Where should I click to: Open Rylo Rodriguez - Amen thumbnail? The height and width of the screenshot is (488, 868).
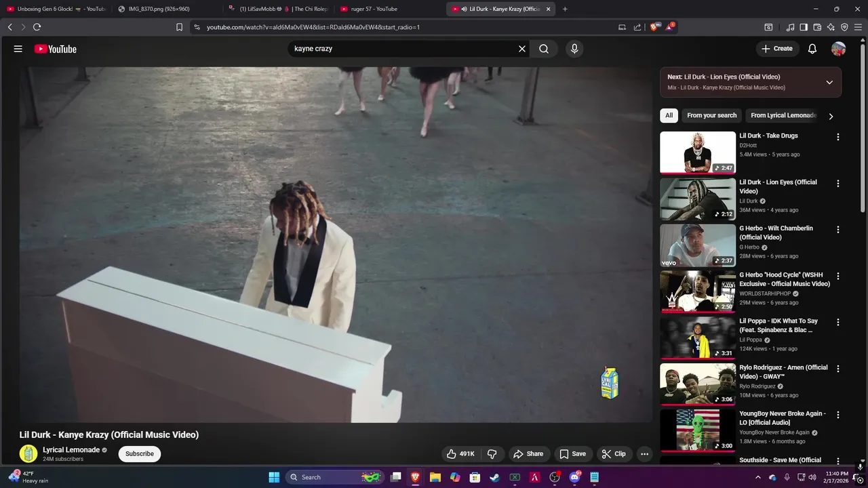pos(698,384)
